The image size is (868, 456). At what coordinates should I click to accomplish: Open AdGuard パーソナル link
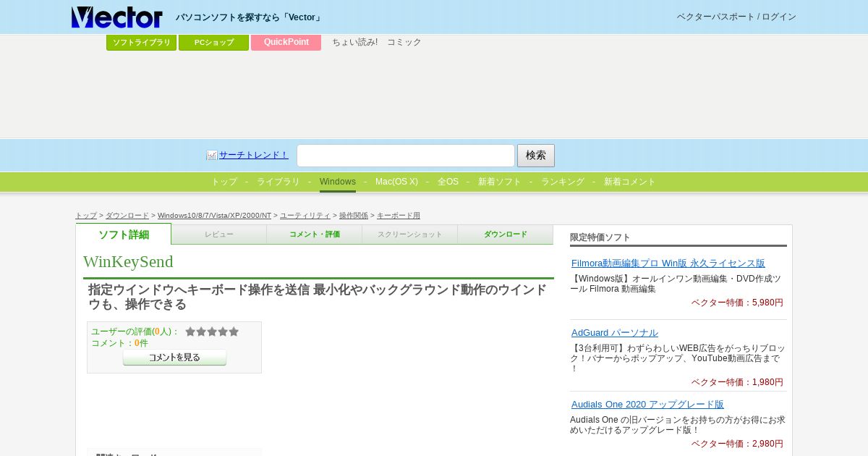pyautogui.click(x=615, y=333)
